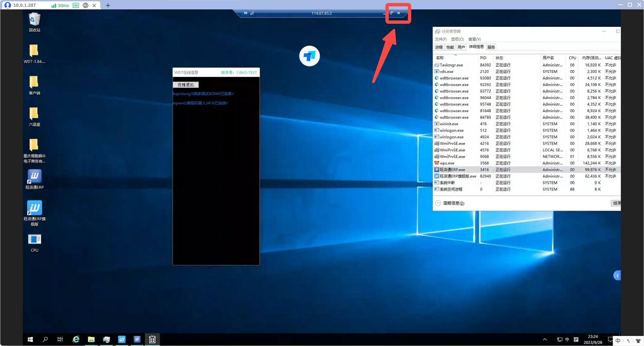644x346 pixels.
Task: Open taskbar search magnifier
Action: coord(45,339)
